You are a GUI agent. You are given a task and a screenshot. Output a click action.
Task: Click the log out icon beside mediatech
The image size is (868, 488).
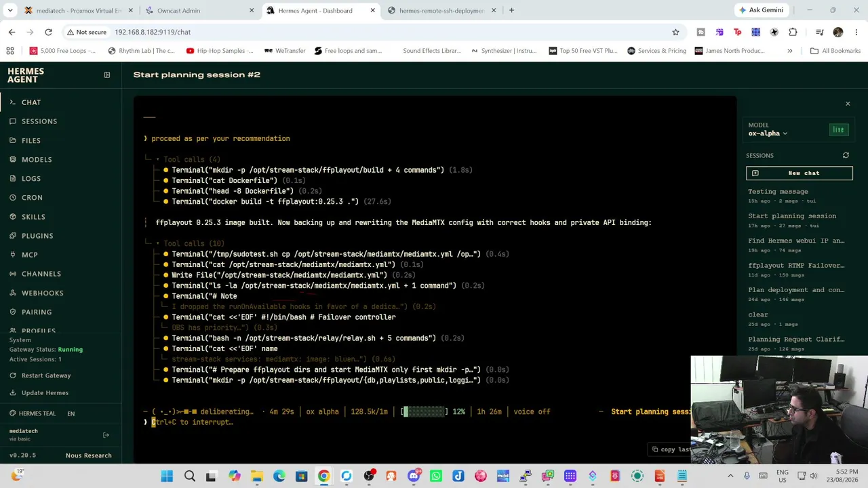click(106, 434)
